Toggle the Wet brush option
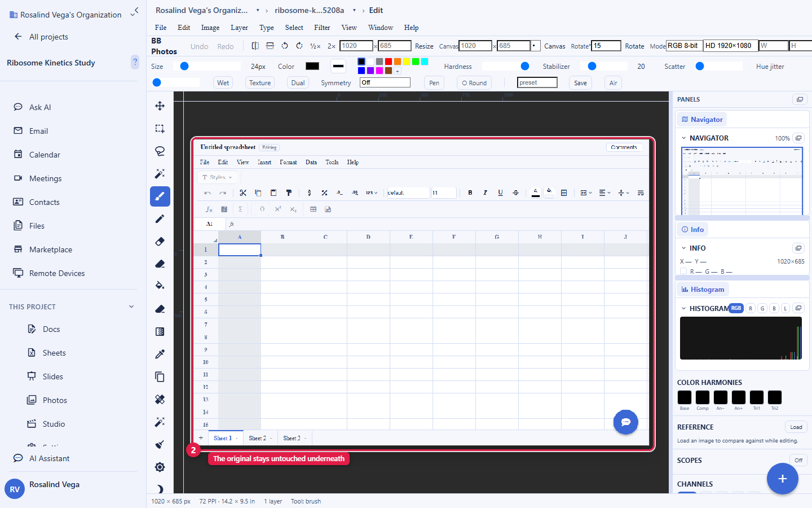This screenshot has height=508, width=812. 223,83
